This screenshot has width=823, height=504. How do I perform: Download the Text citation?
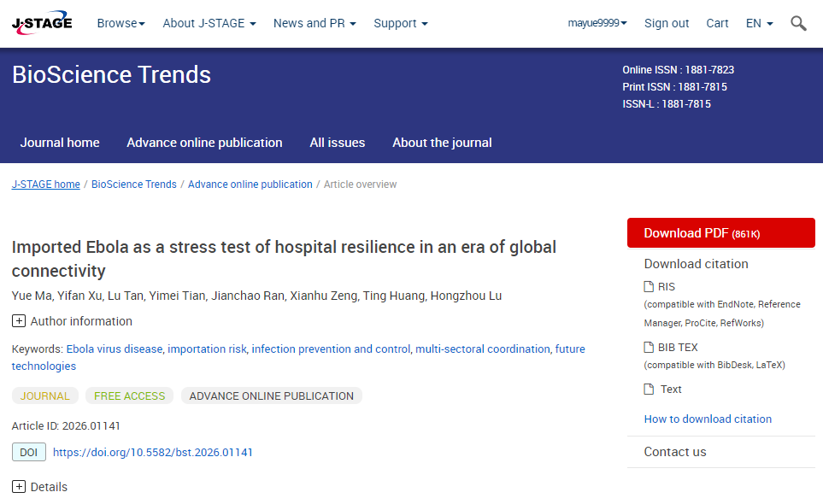pos(671,390)
